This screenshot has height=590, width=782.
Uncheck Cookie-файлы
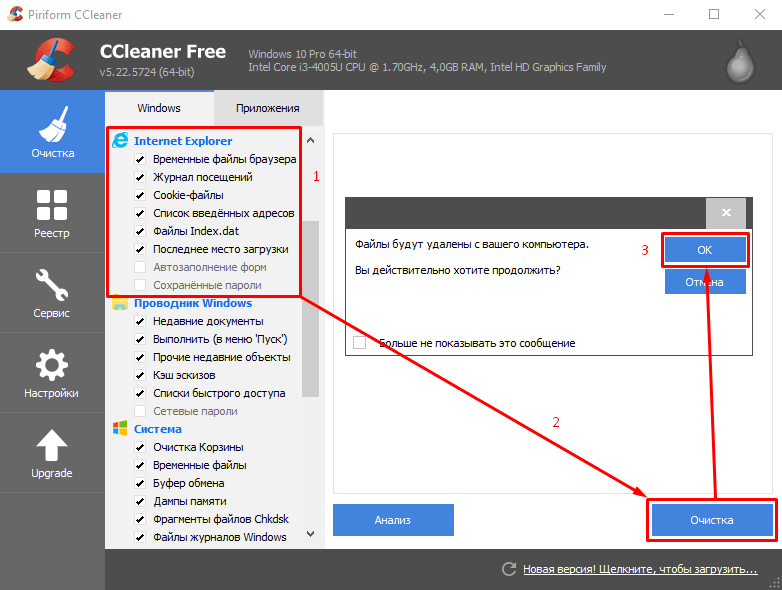point(140,196)
